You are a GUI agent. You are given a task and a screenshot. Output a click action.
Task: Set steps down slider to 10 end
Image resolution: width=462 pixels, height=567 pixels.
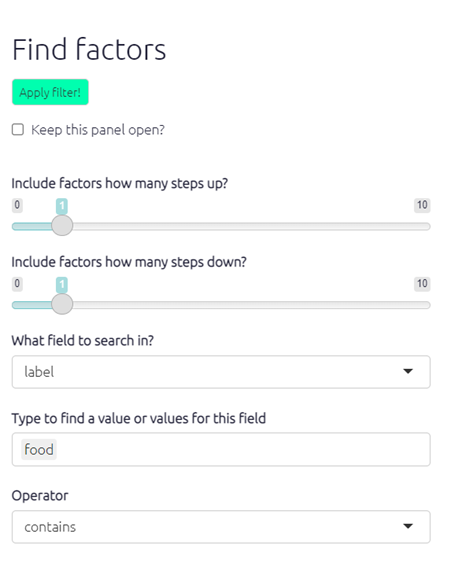pyautogui.click(x=429, y=305)
